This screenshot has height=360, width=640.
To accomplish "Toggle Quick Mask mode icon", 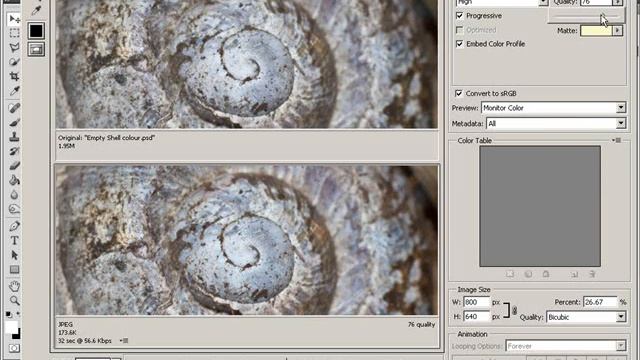I will pos(14,348).
